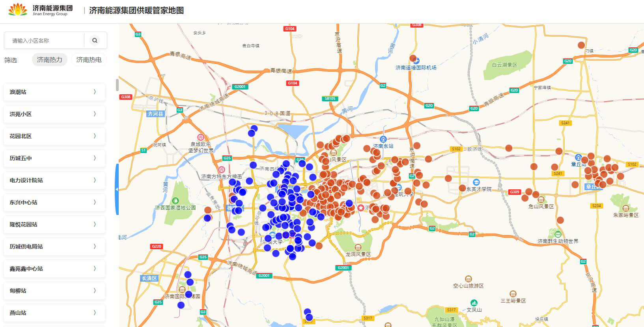Expand the 历城五中 chevron
This screenshot has height=327, width=644.
coord(95,158)
